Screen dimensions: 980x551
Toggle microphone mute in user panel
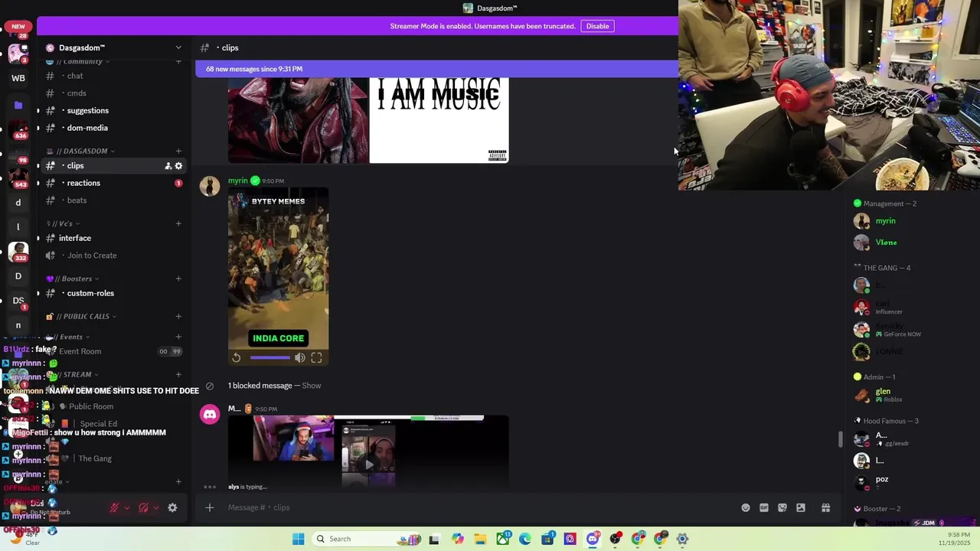click(x=114, y=507)
